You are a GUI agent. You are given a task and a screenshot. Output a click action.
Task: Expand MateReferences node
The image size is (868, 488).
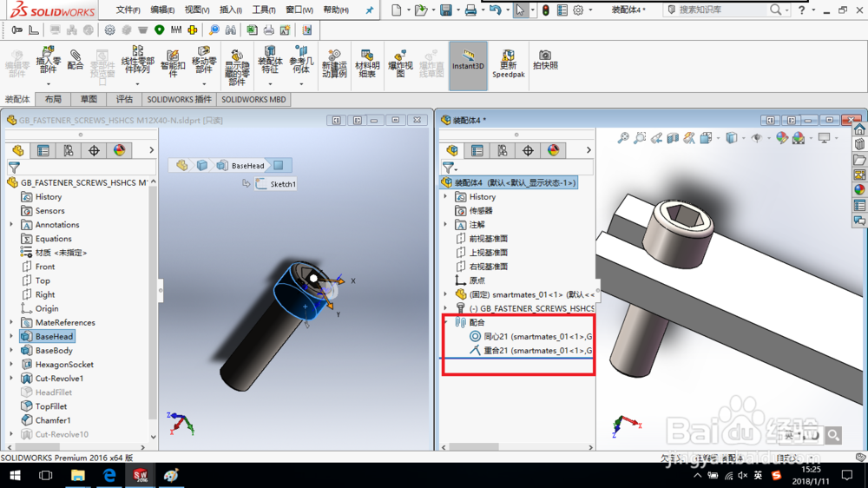11,322
